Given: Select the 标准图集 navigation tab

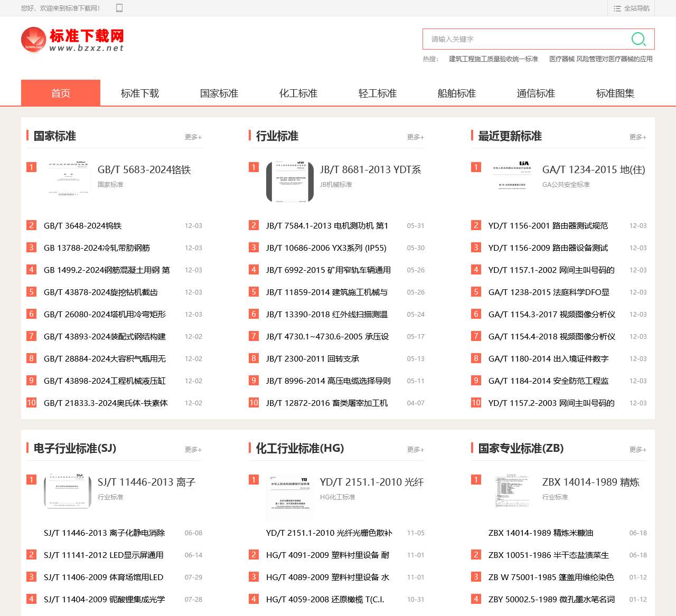Looking at the screenshot, I should (x=615, y=93).
